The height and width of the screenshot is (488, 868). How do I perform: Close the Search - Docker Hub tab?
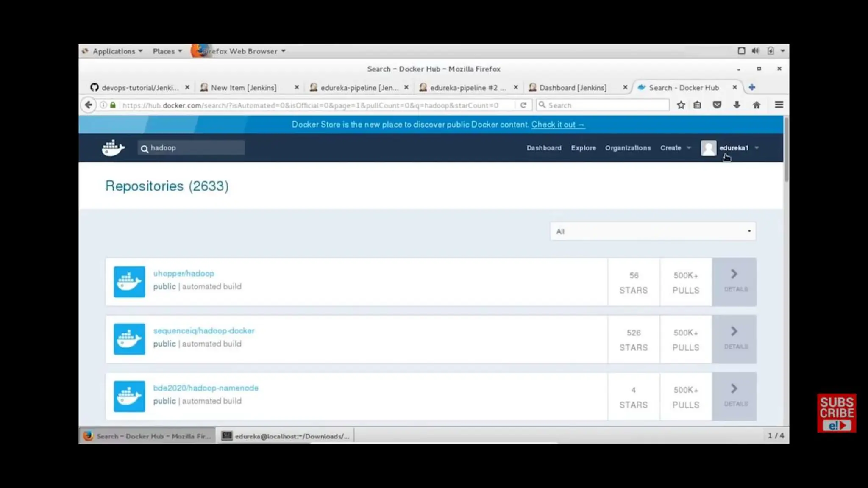pyautogui.click(x=734, y=87)
